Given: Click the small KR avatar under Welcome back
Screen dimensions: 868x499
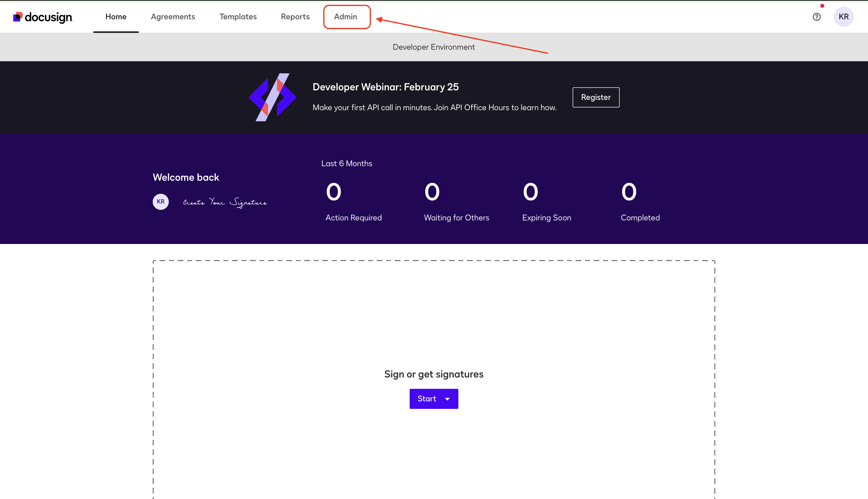Looking at the screenshot, I should click(x=160, y=202).
